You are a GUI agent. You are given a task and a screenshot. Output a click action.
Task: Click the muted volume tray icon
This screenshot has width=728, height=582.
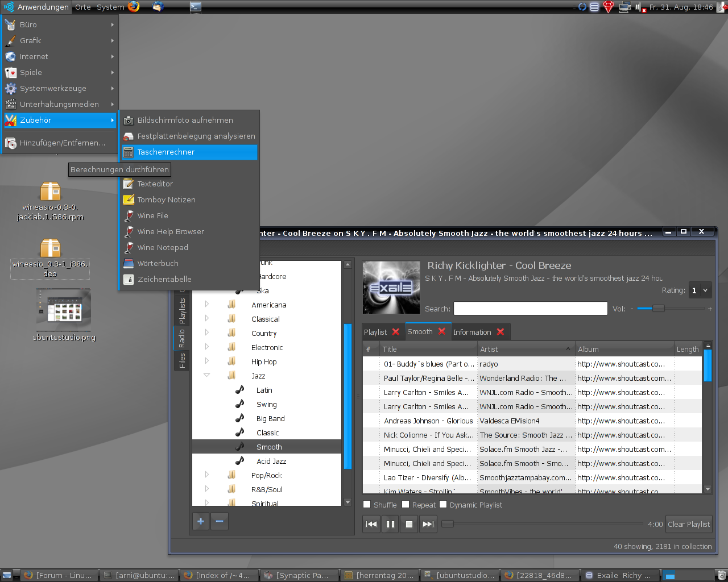pyautogui.click(x=640, y=7)
